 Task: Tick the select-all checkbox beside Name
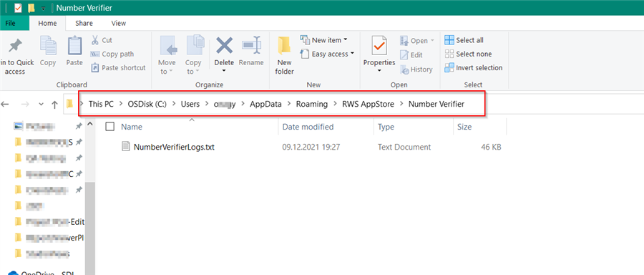(109, 127)
